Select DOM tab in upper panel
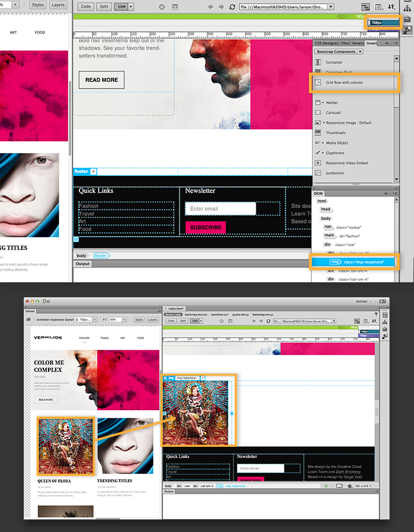This screenshot has width=414, height=532. [x=318, y=193]
